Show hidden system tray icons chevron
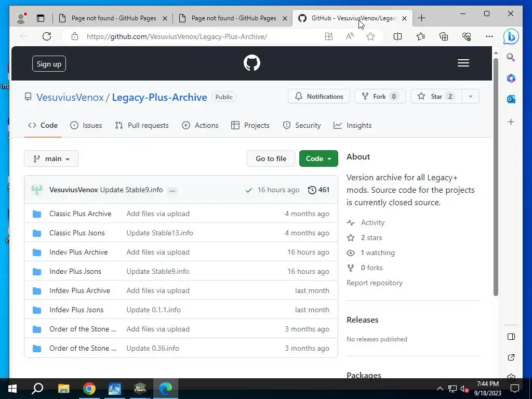Viewport: 532px width, 399px height. click(440, 389)
